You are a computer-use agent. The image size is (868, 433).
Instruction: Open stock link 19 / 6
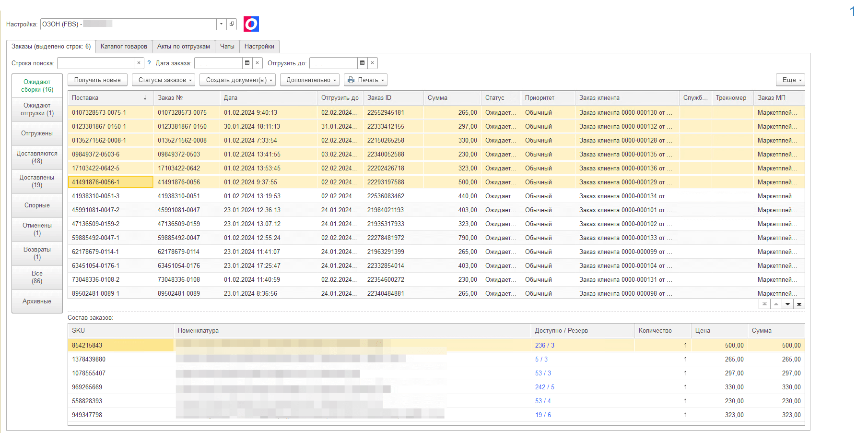[x=543, y=415]
